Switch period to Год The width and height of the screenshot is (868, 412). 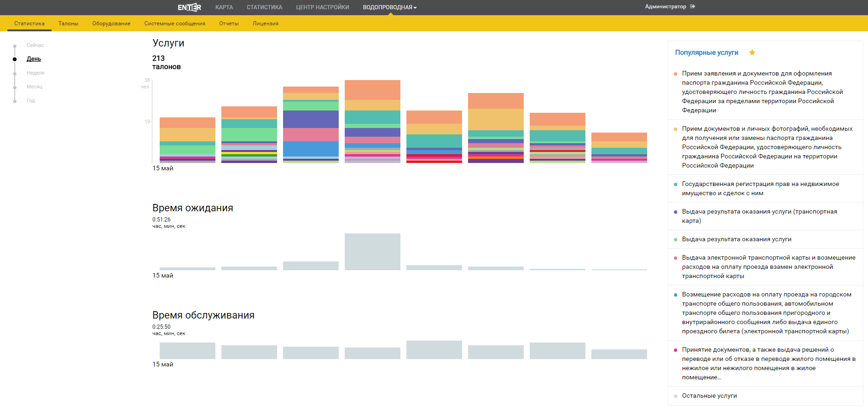(x=31, y=100)
